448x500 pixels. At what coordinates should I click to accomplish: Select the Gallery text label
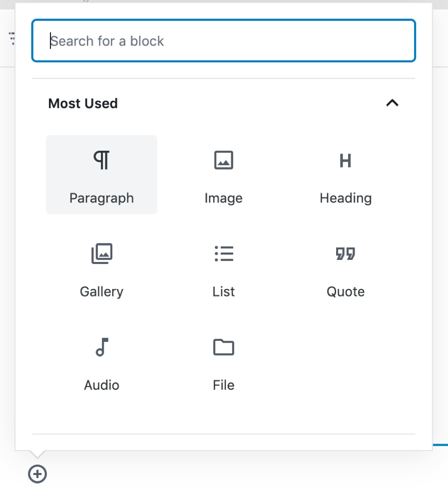click(101, 291)
